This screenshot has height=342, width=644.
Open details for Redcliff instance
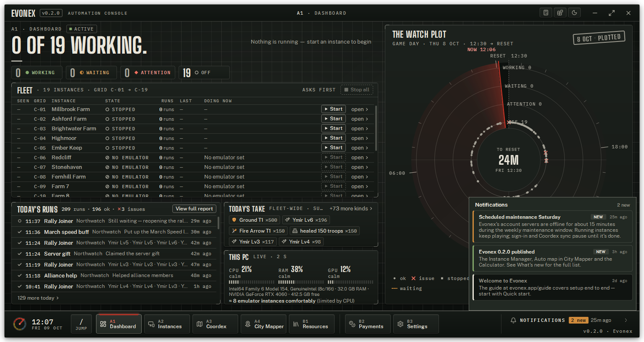pos(360,158)
